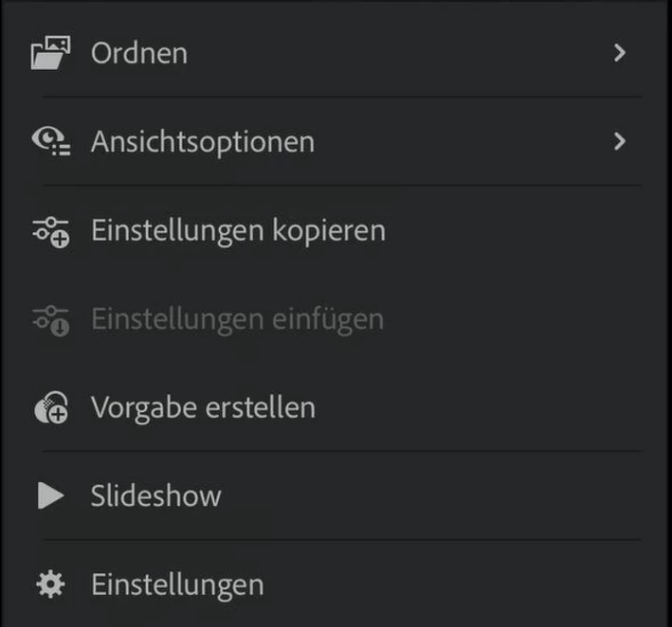This screenshot has height=627, width=672.
Task: Expand the Ordnen submenu chevron
Action: pos(620,53)
